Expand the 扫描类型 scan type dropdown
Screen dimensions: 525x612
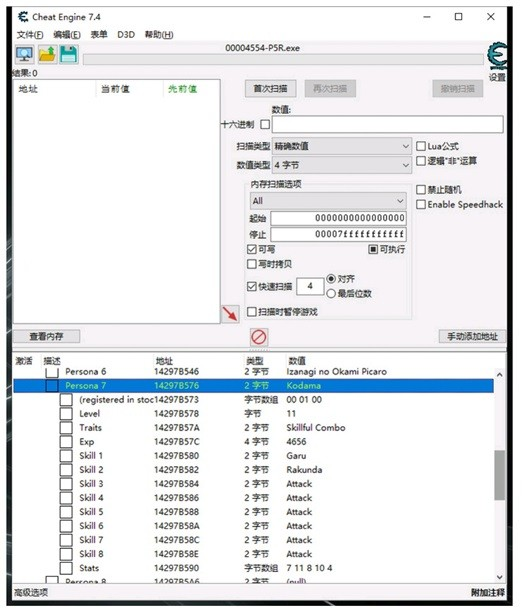coord(342,146)
